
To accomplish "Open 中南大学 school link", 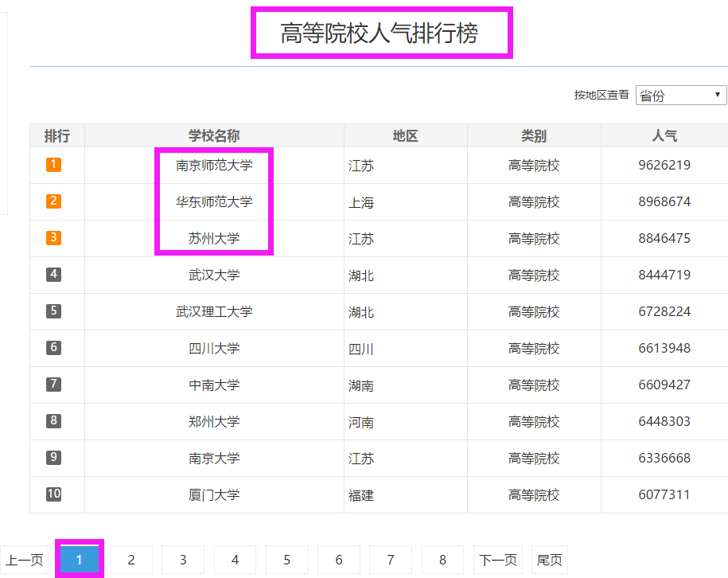I will (214, 385).
